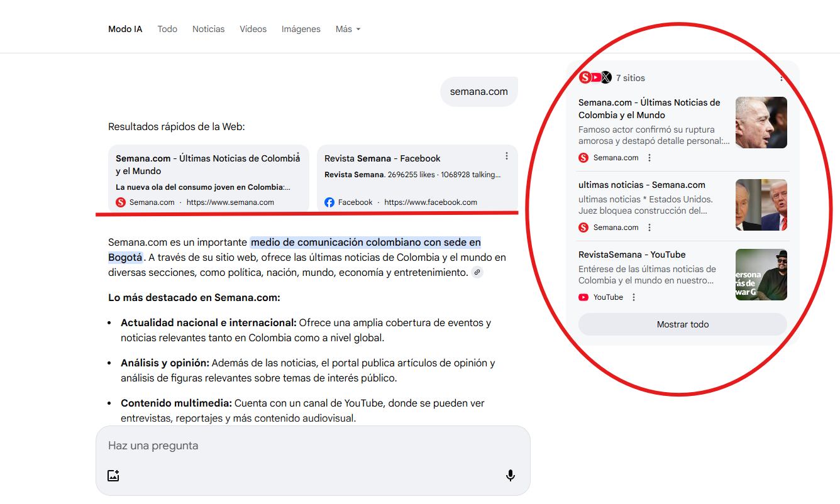The height and width of the screenshot is (504, 840).
Task: Click the microphone icon in the question box
Action: point(511,475)
